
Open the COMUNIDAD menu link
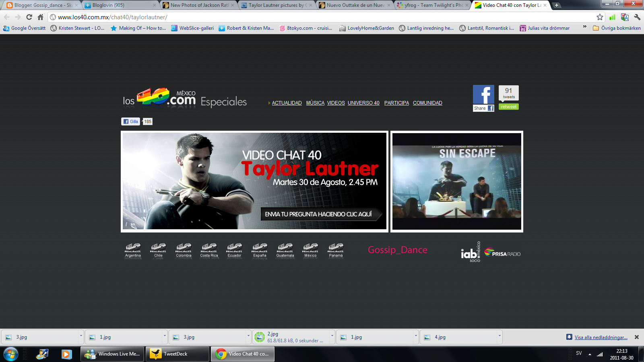[427, 103]
